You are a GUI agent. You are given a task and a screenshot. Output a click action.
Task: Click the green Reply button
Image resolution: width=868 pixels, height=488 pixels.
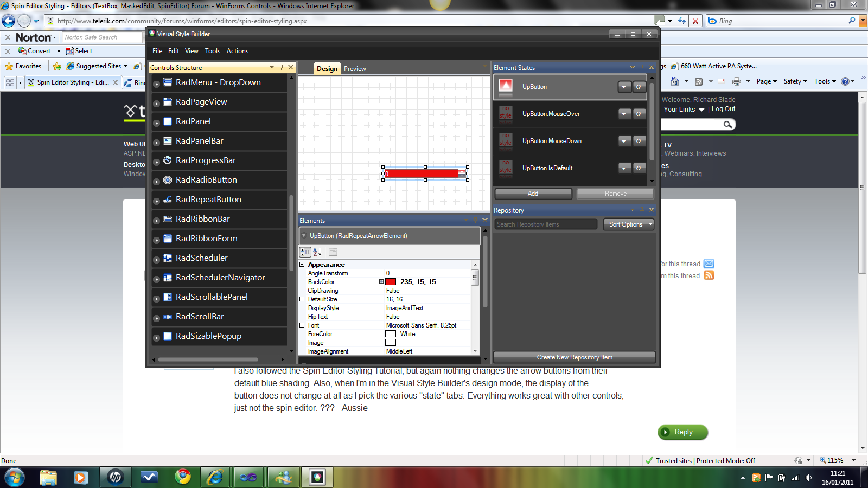pos(683,432)
